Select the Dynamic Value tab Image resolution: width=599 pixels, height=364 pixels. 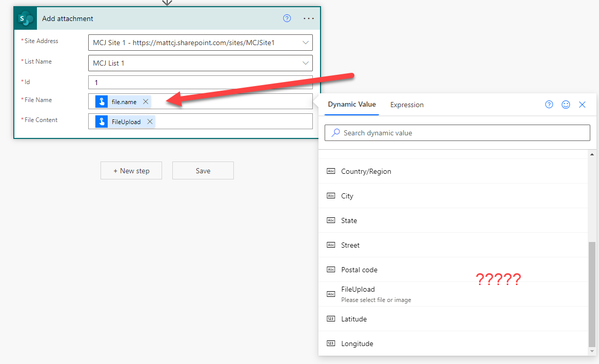tap(351, 104)
